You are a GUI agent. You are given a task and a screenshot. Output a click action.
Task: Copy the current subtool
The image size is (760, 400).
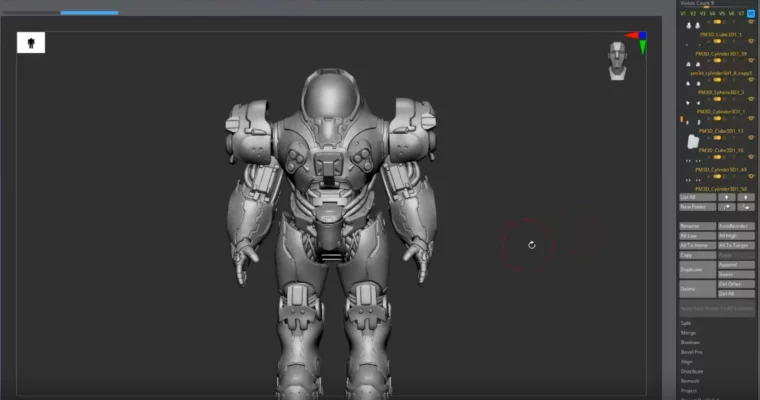click(x=697, y=256)
